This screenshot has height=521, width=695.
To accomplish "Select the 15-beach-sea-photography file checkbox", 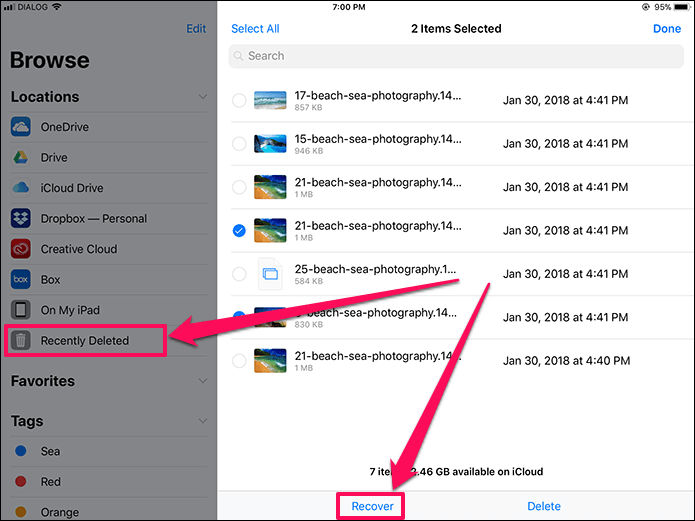I will 239,144.
